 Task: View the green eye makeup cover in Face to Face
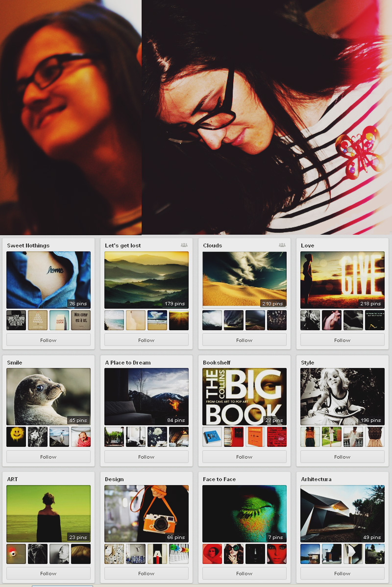tap(244, 513)
